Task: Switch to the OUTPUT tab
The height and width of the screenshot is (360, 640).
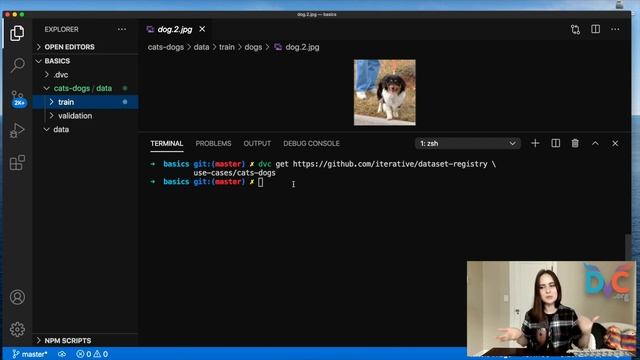Action: [257, 144]
